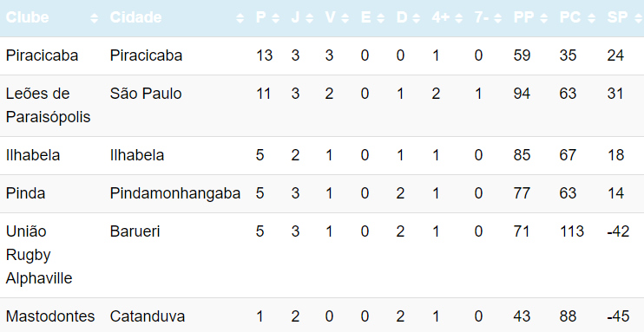Sort table by Cidade column arrows
This screenshot has height=332, width=644.
[x=240, y=18]
